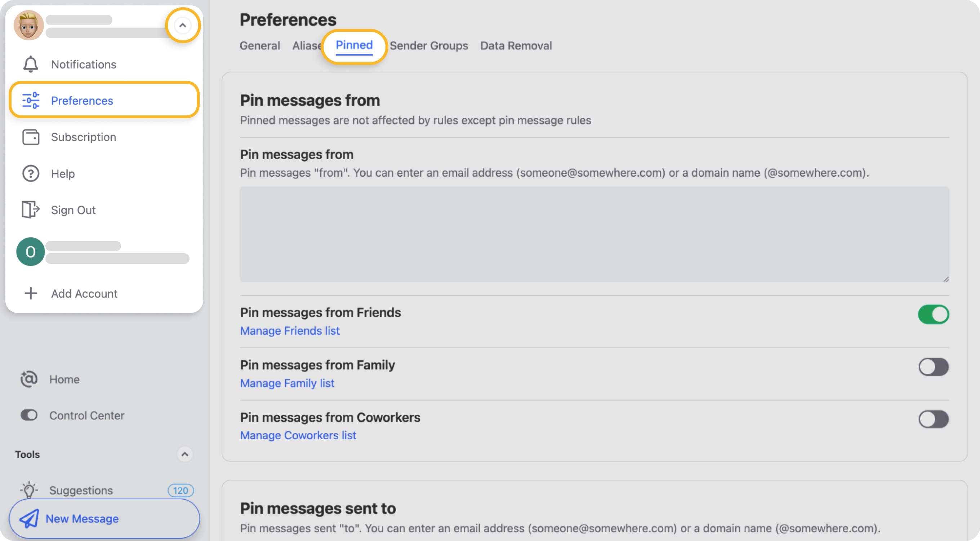Open Subscription via the wallet icon
Screen dimensions: 980x541
[x=30, y=137]
